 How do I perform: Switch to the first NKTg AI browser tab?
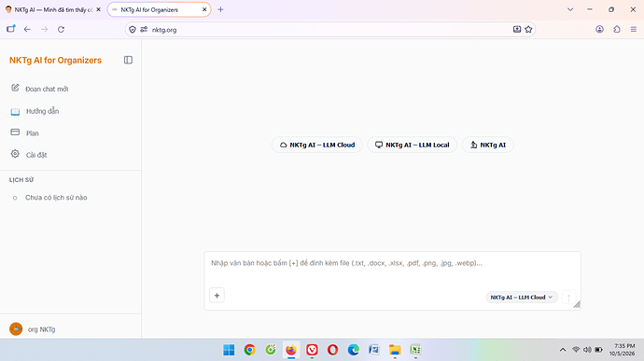52,9
